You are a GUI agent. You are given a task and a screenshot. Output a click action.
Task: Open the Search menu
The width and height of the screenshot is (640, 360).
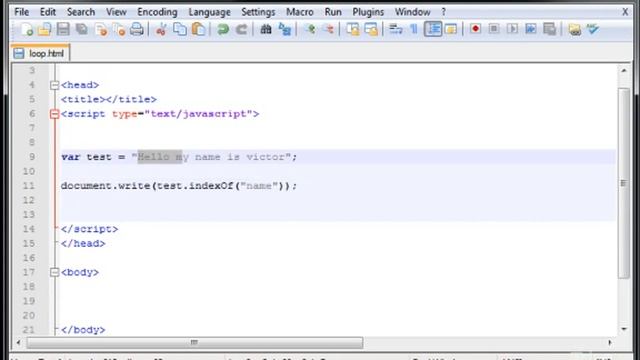(81, 12)
